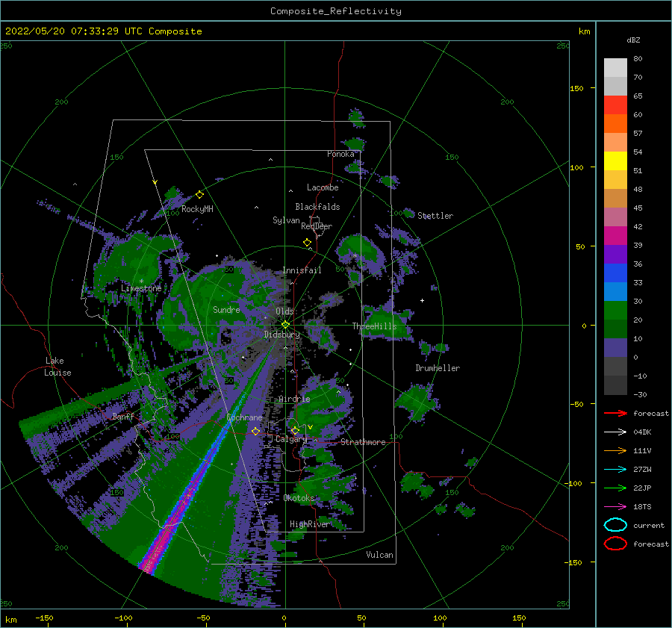The height and width of the screenshot is (628, 672).
Task: Click the 18TS legend label
Action: point(642,507)
